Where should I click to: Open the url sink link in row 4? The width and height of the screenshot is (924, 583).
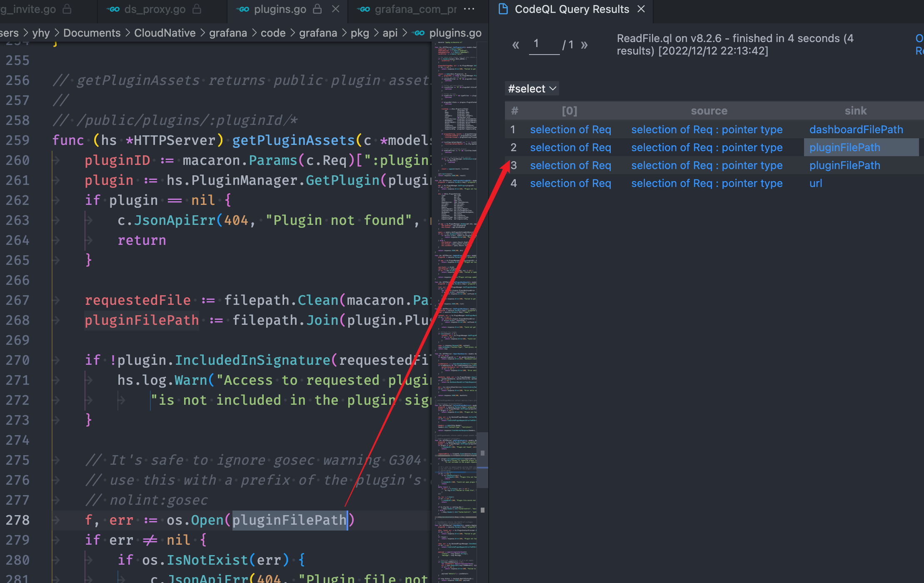[816, 183]
